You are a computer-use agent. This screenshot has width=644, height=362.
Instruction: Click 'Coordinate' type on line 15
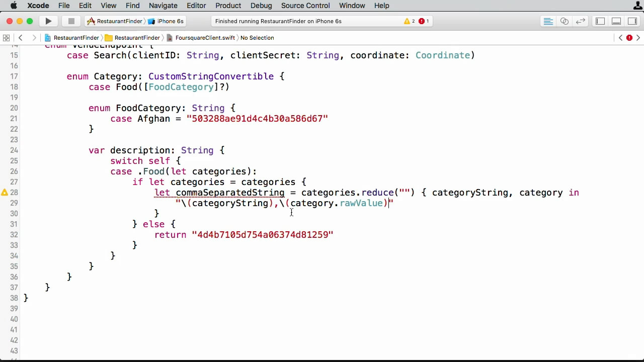pos(443,55)
